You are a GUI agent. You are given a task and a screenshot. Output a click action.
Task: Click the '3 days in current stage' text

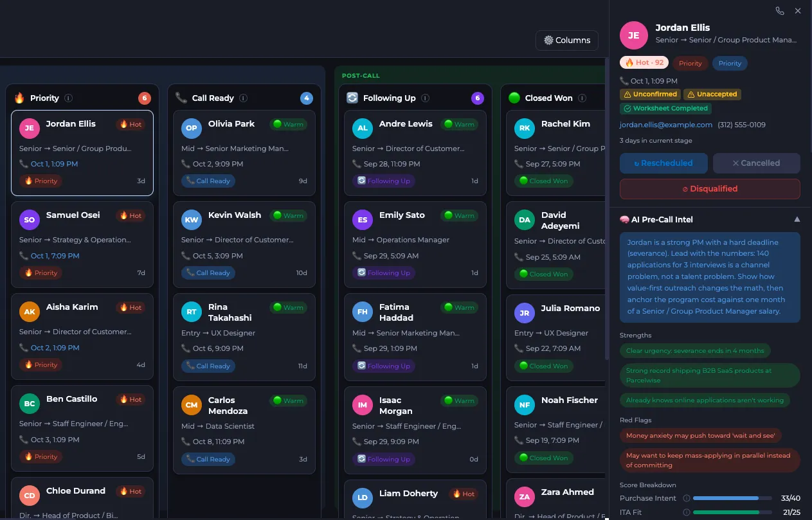click(x=656, y=141)
